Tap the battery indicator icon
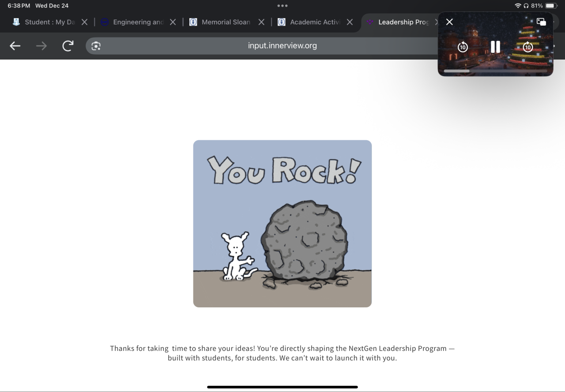Viewport: 565px width, 392px height. coord(551,6)
